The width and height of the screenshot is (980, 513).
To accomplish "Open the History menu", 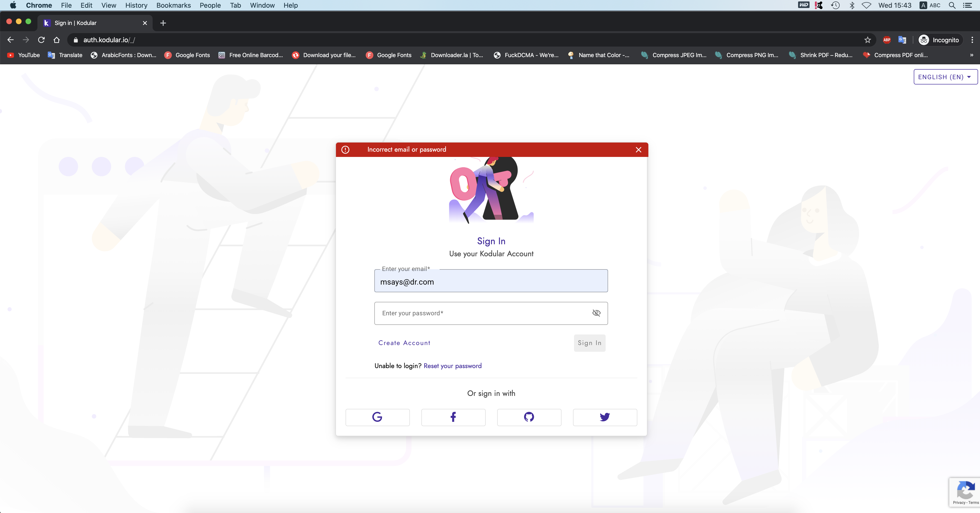I will [136, 5].
